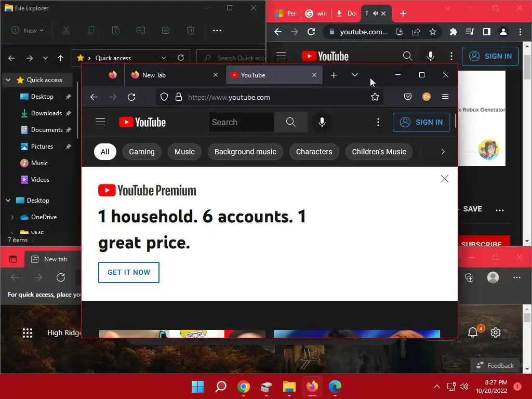532x399 pixels.
Task: Open Firefox list all tabs chevron
Action: point(355,75)
